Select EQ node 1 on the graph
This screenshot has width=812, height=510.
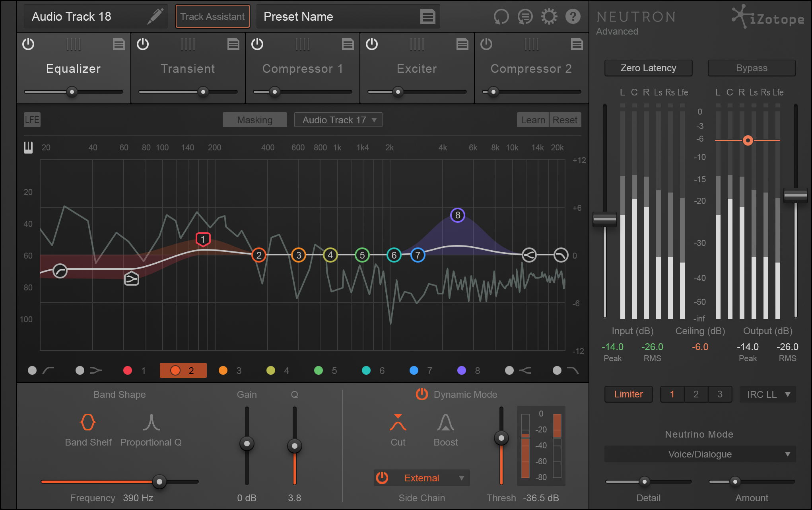point(203,239)
